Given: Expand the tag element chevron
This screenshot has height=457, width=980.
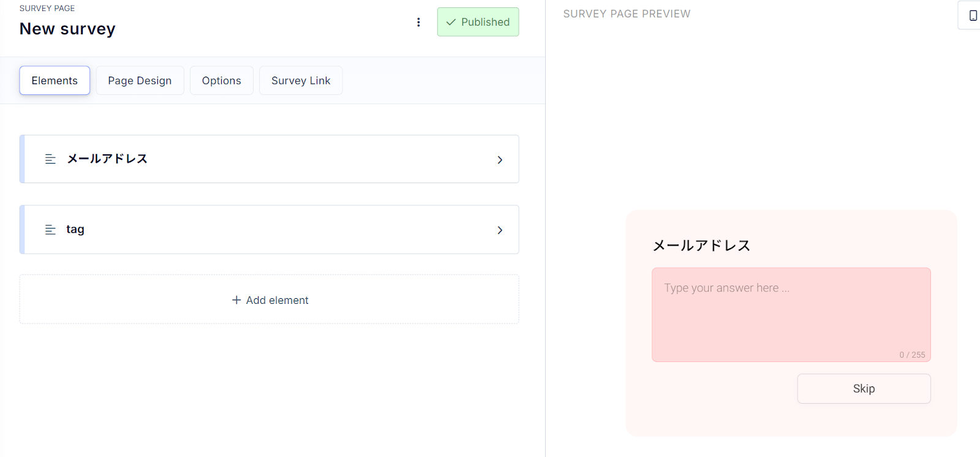Looking at the screenshot, I should pos(500,230).
